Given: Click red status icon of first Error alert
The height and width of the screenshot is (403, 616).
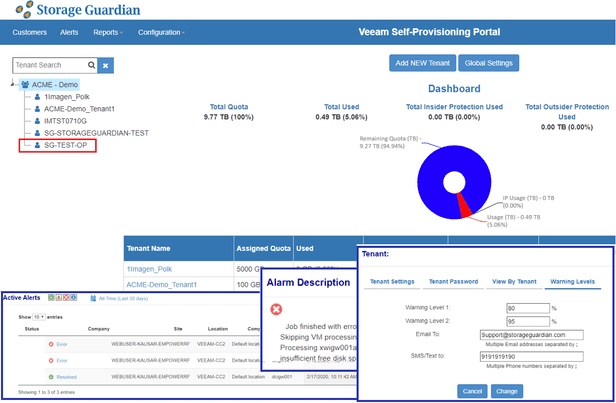Looking at the screenshot, I should [x=51, y=344].
